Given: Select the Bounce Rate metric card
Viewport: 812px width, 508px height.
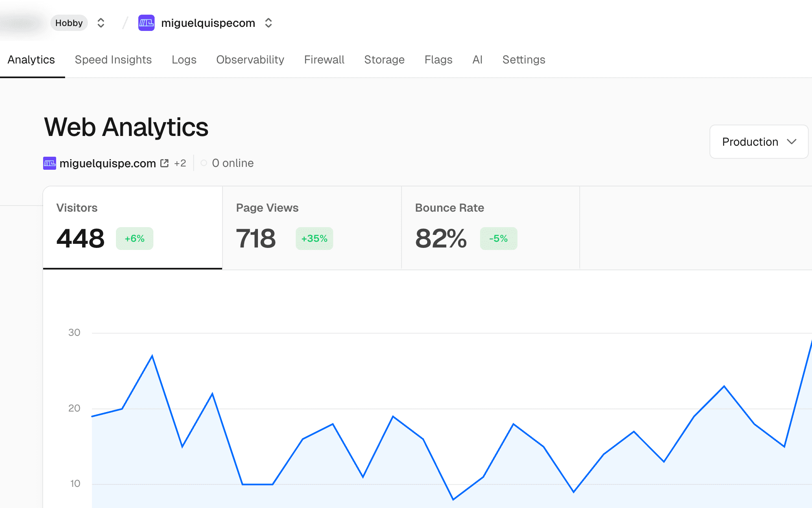Looking at the screenshot, I should (491, 228).
